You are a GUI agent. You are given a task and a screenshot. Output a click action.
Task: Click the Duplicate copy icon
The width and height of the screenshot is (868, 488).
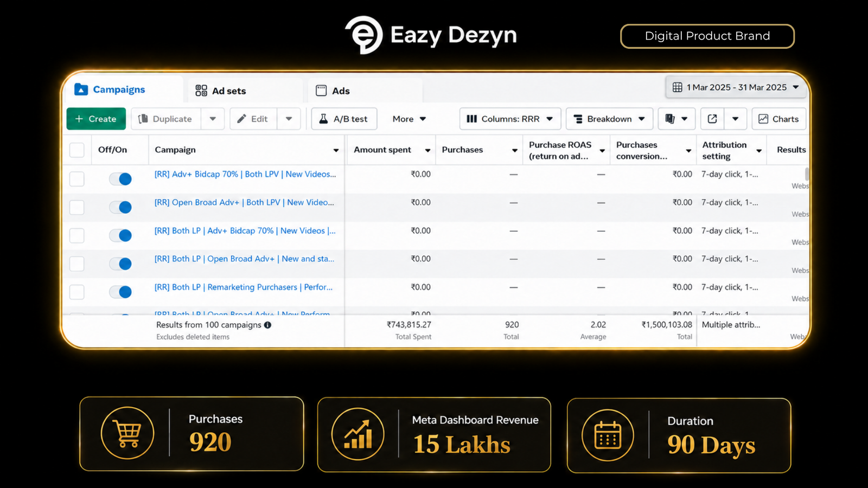tap(143, 119)
